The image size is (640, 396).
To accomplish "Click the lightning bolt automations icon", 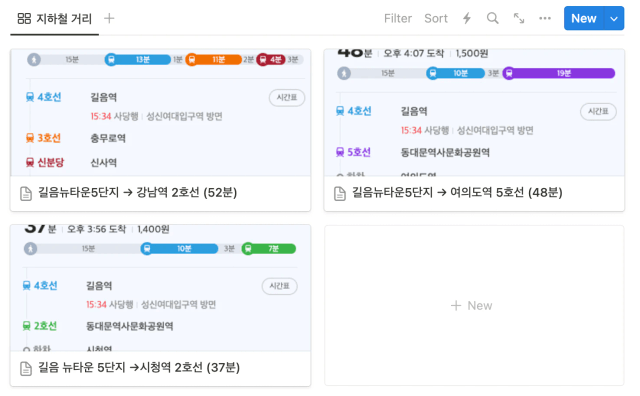I will [467, 18].
